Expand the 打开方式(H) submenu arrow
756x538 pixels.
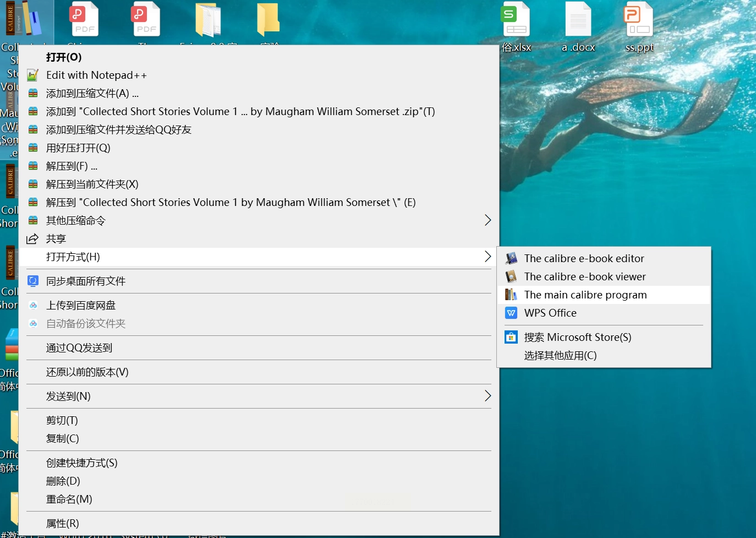coord(487,257)
